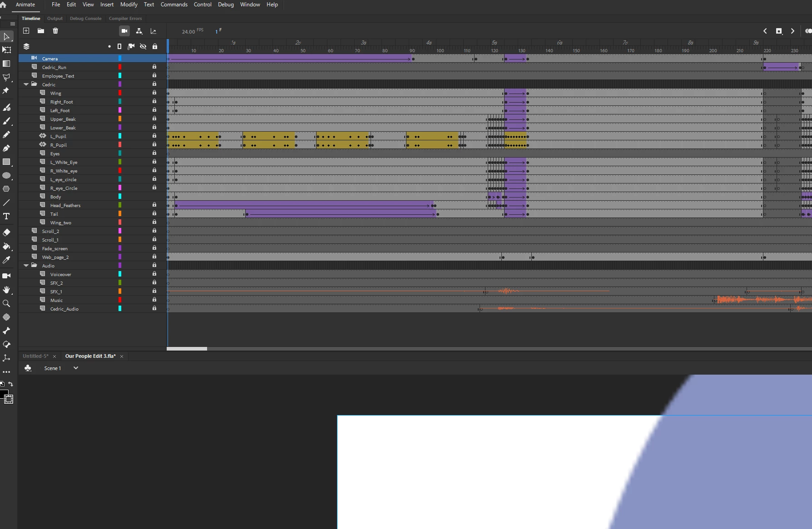Unlock the Head_Feathers layer
The image size is (812, 529).
(x=154, y=205)
